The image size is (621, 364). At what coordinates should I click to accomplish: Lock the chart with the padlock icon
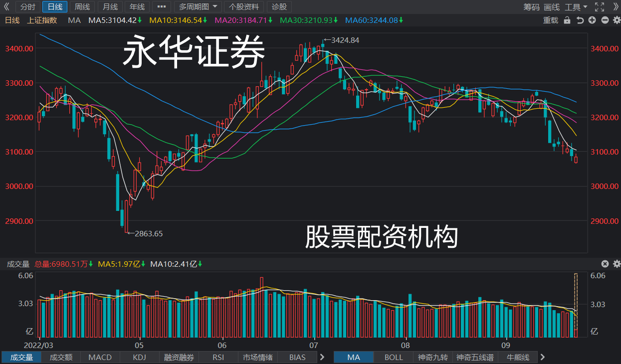[x=567, y=20]
